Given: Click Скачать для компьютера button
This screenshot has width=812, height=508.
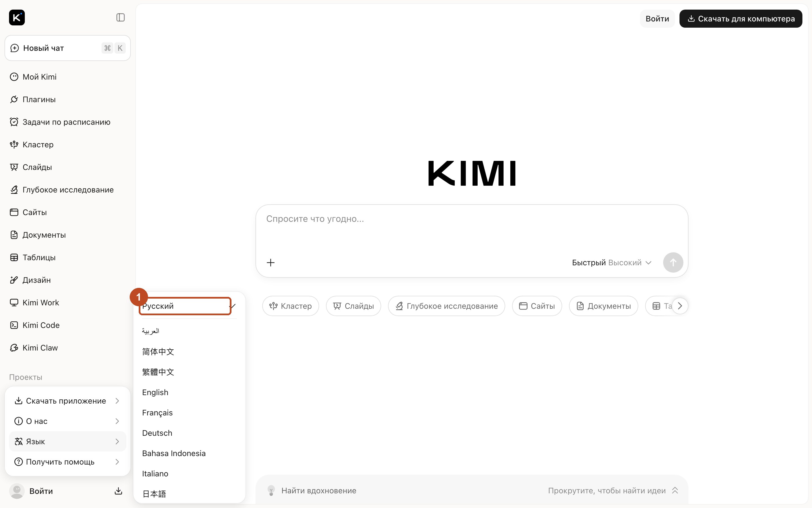Looking at the screenshot, I should tap(741, 19).
